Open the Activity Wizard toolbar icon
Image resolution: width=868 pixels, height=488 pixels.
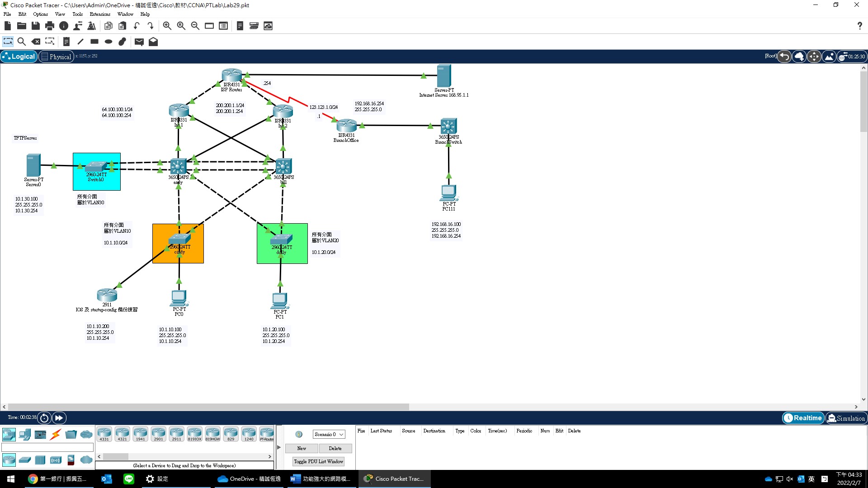pyautogui.click(x=78, y=26)
